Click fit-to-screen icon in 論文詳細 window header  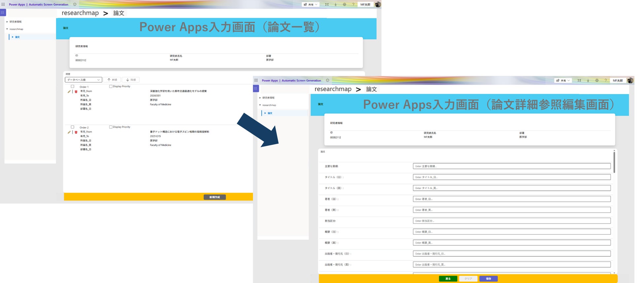(579, 80)
